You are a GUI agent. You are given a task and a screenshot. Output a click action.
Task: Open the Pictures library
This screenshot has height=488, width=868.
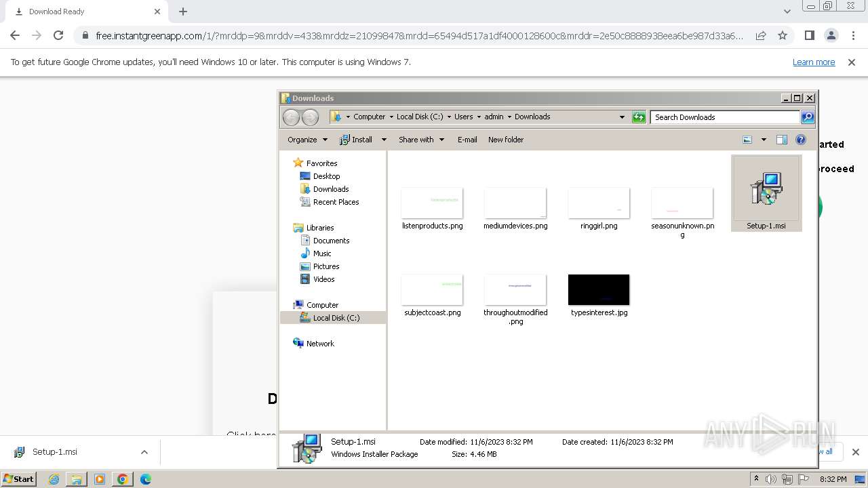pyautogui.click(x=326, y=266)
